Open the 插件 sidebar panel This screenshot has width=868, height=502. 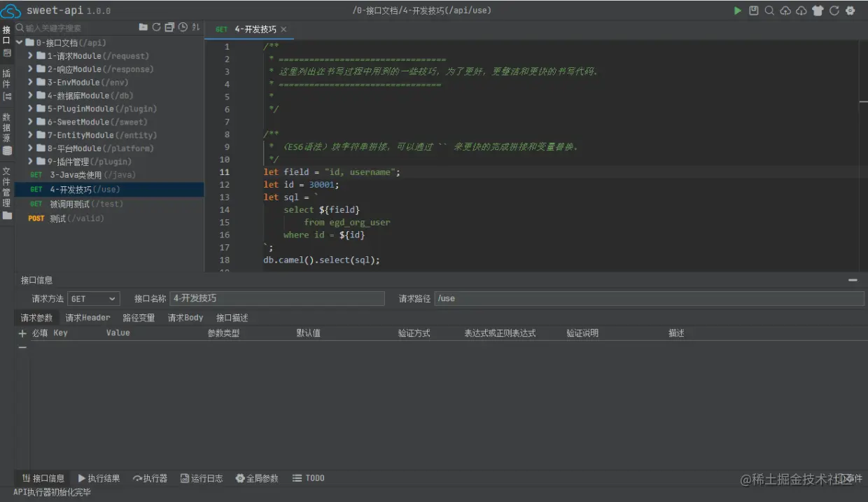coord(6,84)
